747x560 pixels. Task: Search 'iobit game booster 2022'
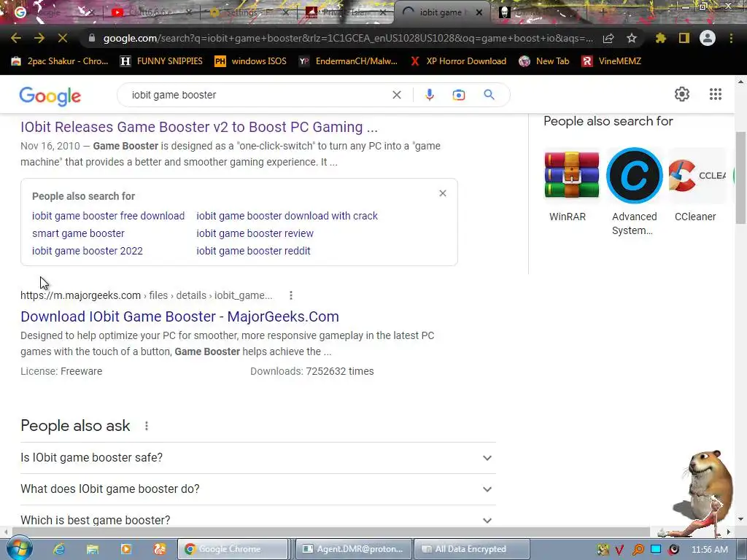tap(88, 251)
